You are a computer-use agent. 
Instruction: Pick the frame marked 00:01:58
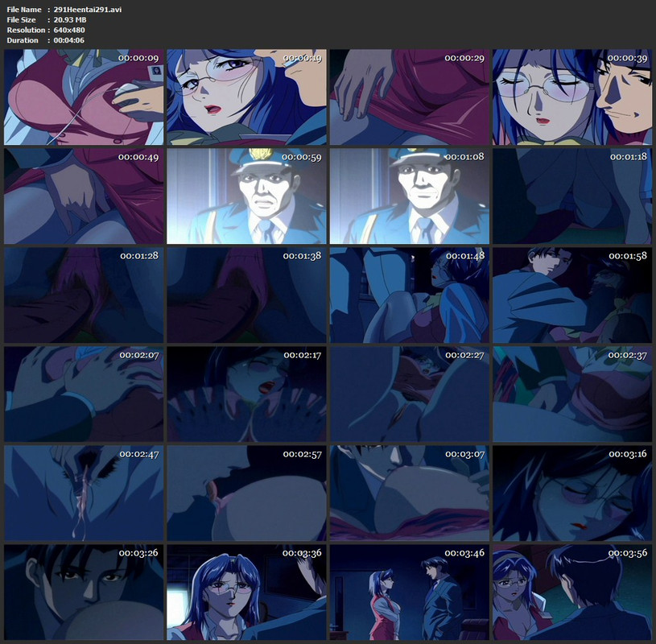(x=572, y=295)
